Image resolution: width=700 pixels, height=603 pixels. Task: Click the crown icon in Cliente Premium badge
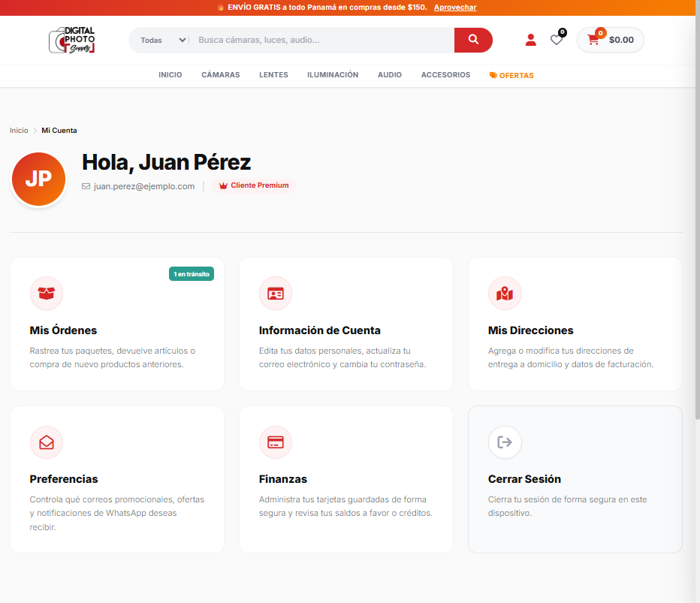point(223,185)
